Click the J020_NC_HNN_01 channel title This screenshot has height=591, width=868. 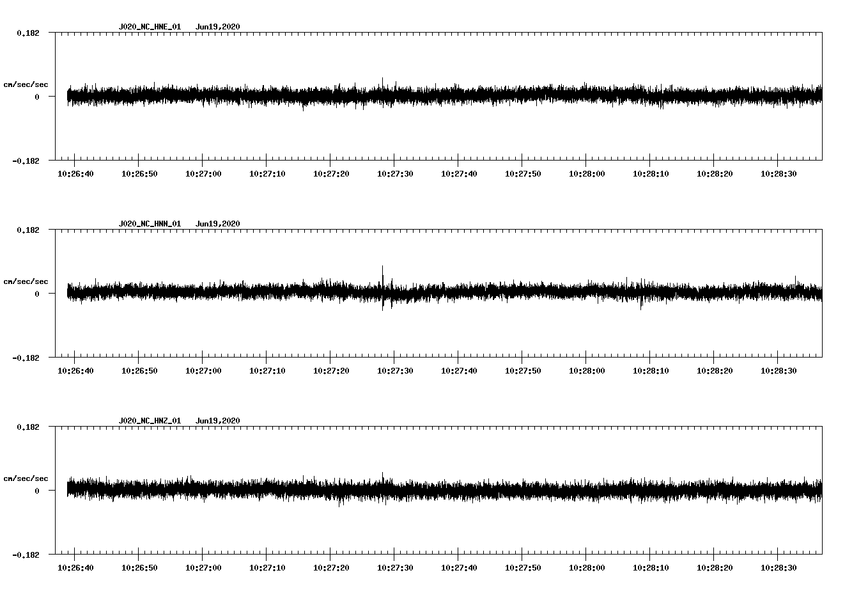tap(150, 224)
